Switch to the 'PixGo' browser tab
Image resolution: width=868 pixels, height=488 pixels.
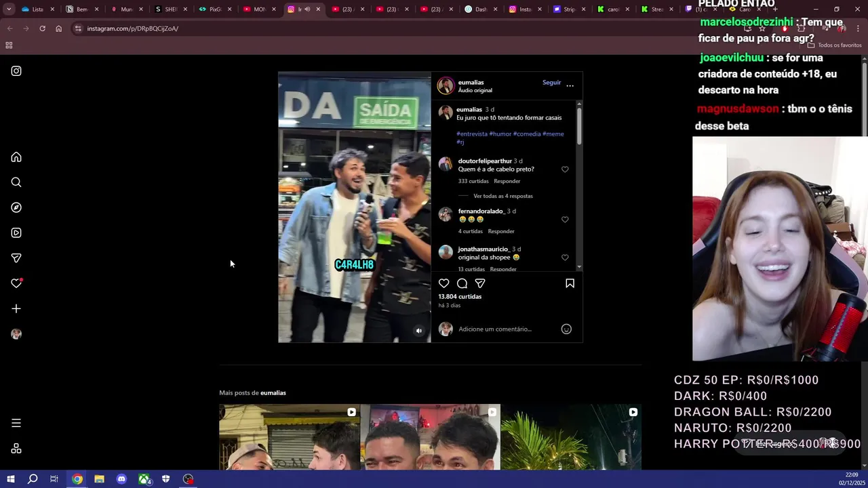tap(211, 9)
